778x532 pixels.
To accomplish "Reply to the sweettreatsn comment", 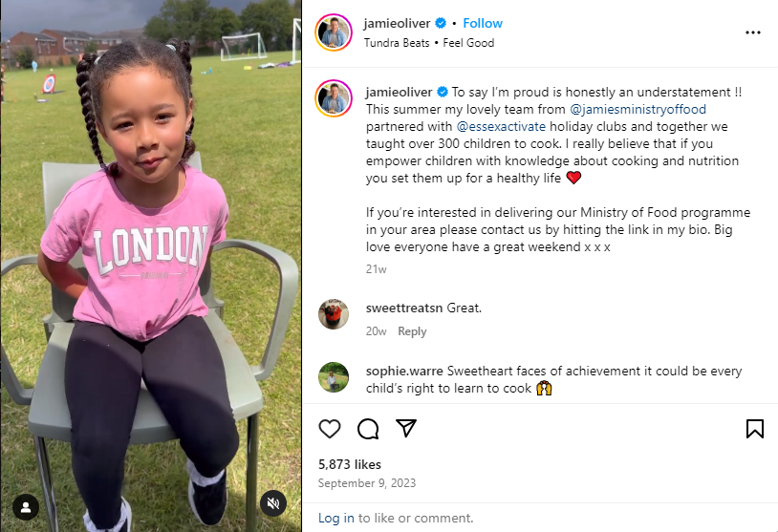I will (412, 331).
